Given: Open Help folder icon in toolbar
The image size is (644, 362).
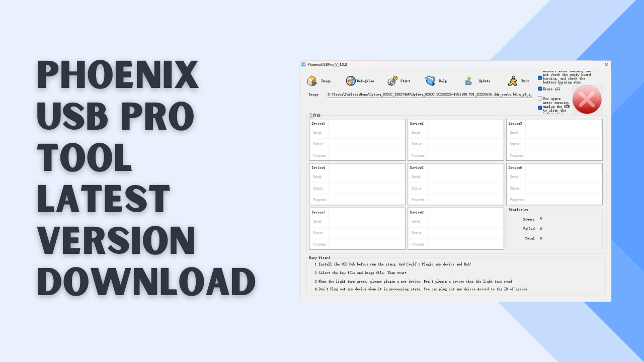Looking at the screenshot, I should pyautogui.click(x=430, y=81).
